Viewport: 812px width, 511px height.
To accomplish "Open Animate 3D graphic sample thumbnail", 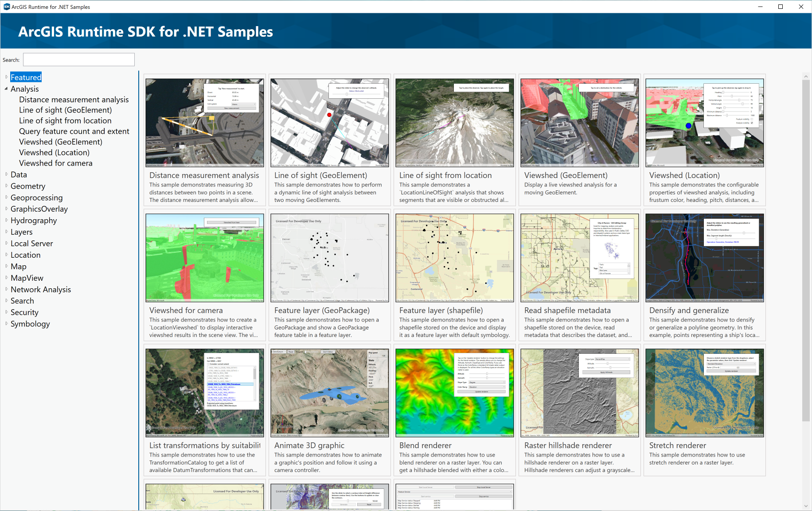I will tap(330, 393).
